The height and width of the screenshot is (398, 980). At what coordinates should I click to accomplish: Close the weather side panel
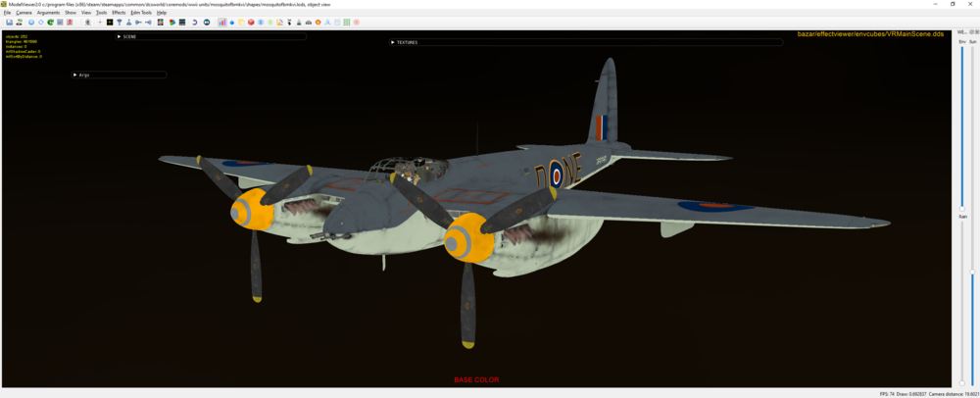pyautogui.click(x=977, y=31)
